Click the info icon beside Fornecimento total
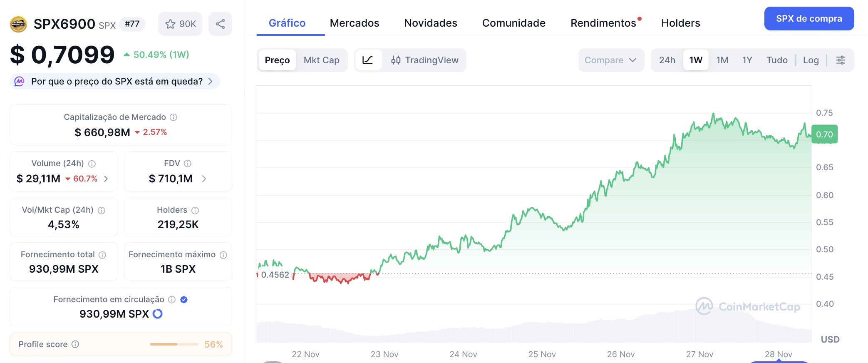The height and width of the screenshot is (363, 868). click(x=102, y=254)
